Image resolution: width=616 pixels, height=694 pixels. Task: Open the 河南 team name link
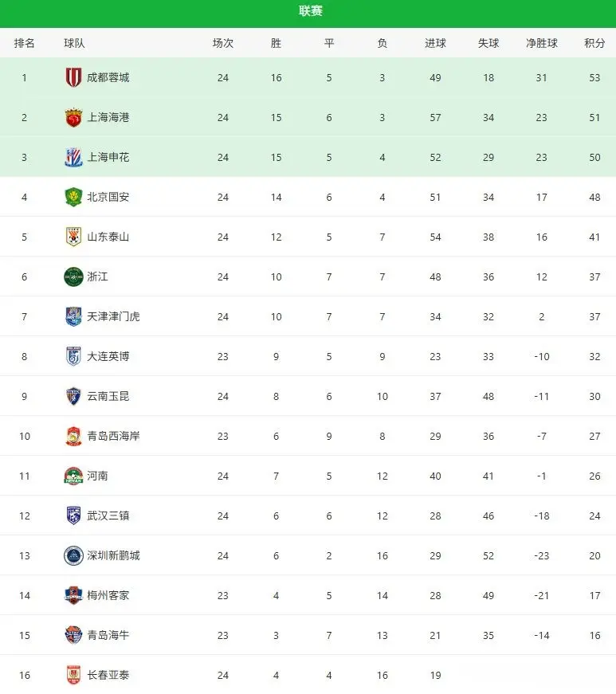[97, 476]
